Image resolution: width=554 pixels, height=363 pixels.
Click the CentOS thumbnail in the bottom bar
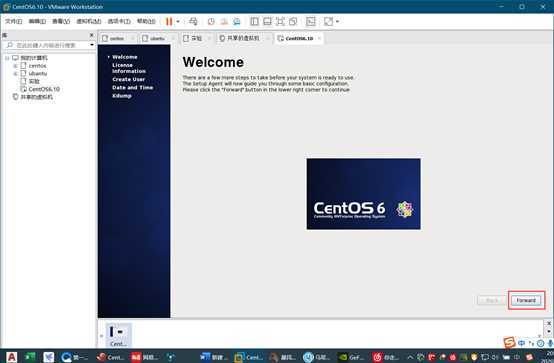pyautogui.click(x=118, y=335)
